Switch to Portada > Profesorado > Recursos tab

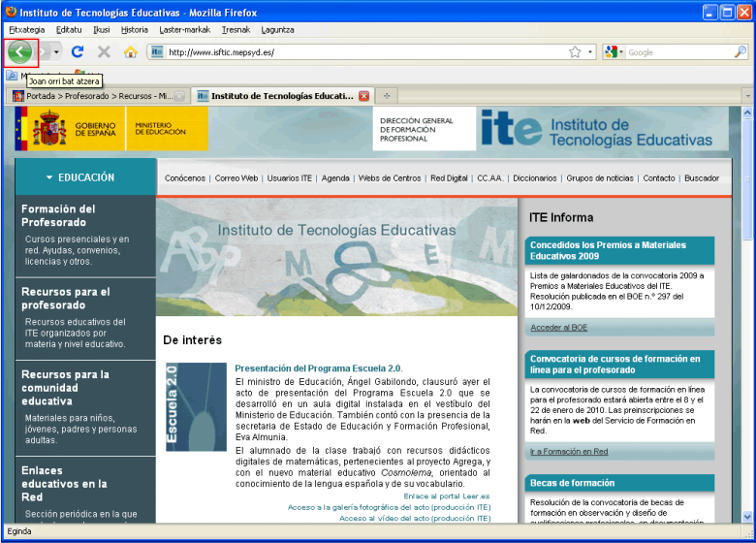(x=98, y=96)
